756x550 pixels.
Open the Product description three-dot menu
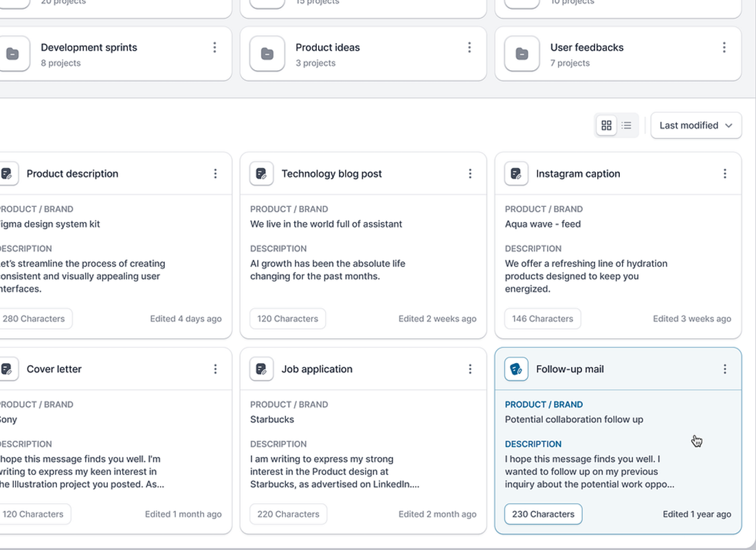coord(215,173)
